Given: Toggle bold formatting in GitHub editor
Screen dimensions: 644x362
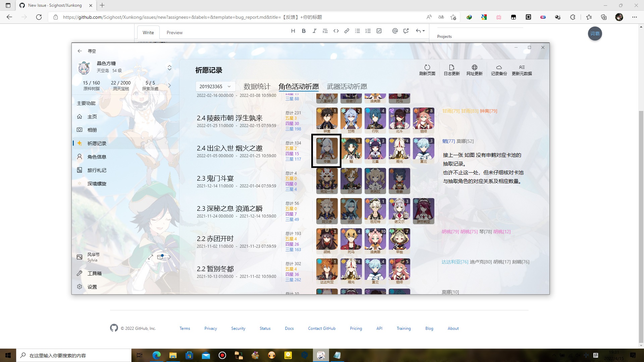Looking at the screenshot, I should (x=304, y=31).
